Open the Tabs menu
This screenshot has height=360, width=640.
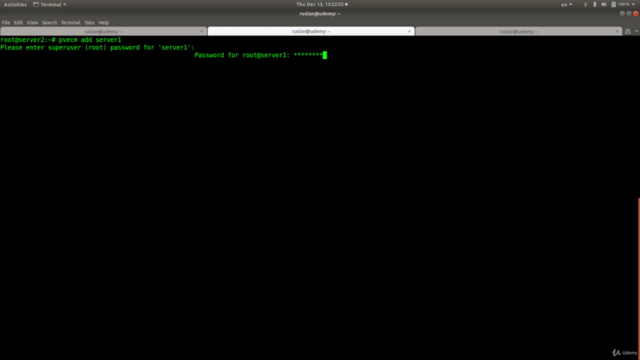tap(89, 22)
